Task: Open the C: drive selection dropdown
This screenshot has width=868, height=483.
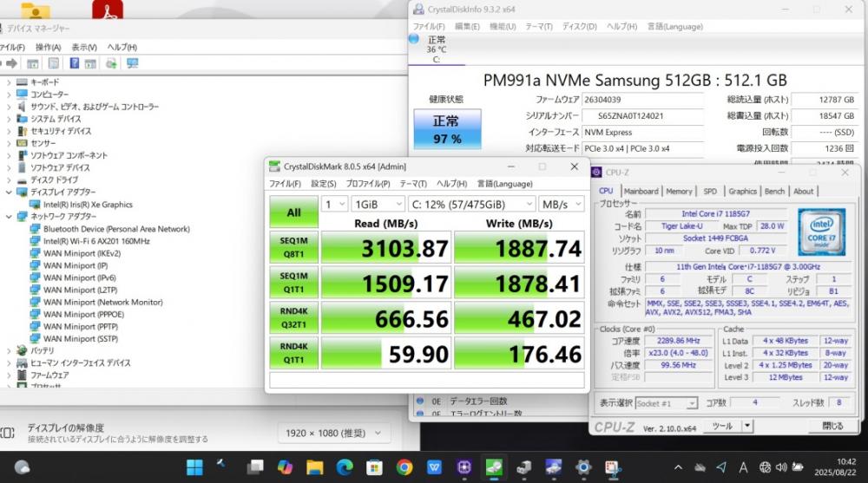Action: pyautogui.click(x=470, y=205)
